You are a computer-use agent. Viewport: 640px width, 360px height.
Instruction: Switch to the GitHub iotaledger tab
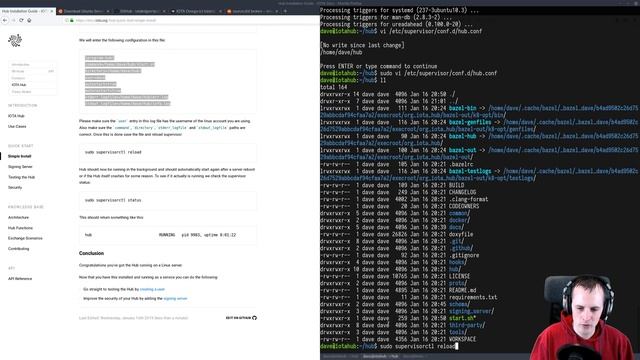coord(140,11)
